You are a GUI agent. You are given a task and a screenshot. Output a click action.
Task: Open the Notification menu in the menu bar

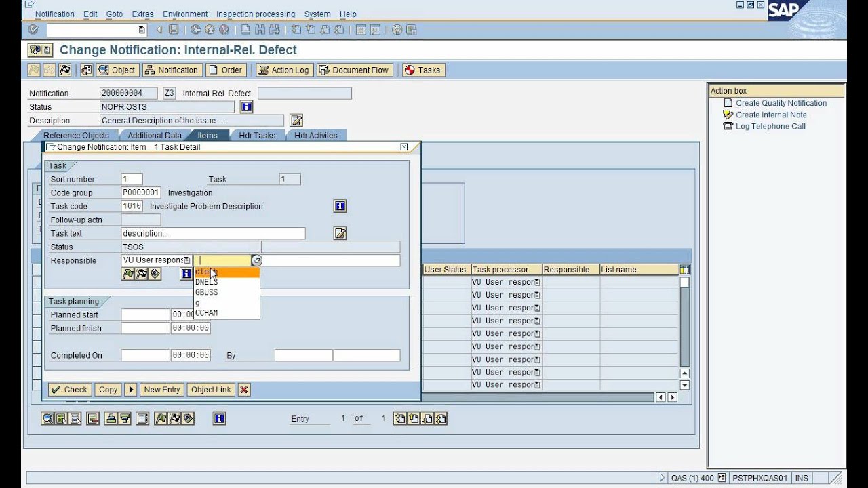coord(54,14)
